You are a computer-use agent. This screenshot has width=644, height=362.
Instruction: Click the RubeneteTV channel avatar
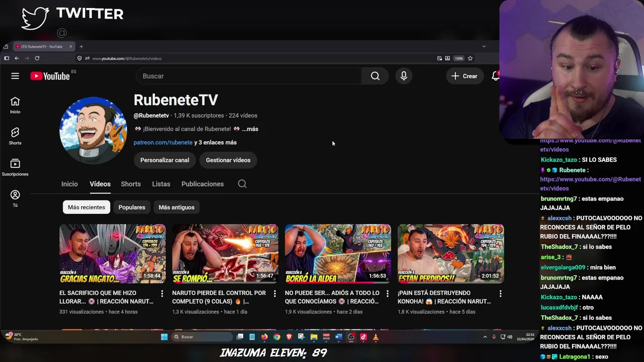[x=93, y=131]
